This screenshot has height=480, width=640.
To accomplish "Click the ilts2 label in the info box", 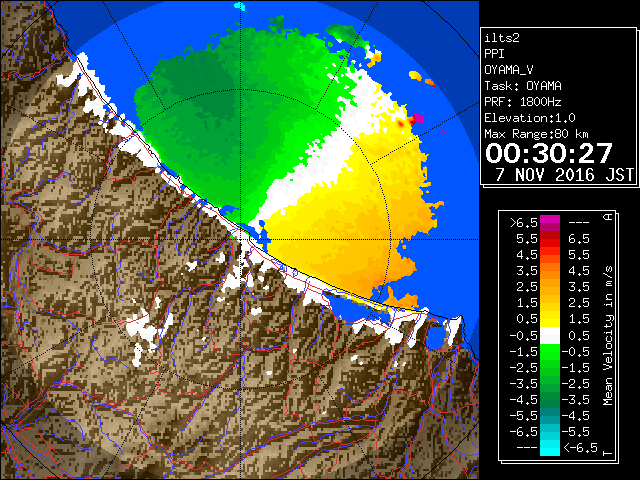I will (x=502, y=38).
